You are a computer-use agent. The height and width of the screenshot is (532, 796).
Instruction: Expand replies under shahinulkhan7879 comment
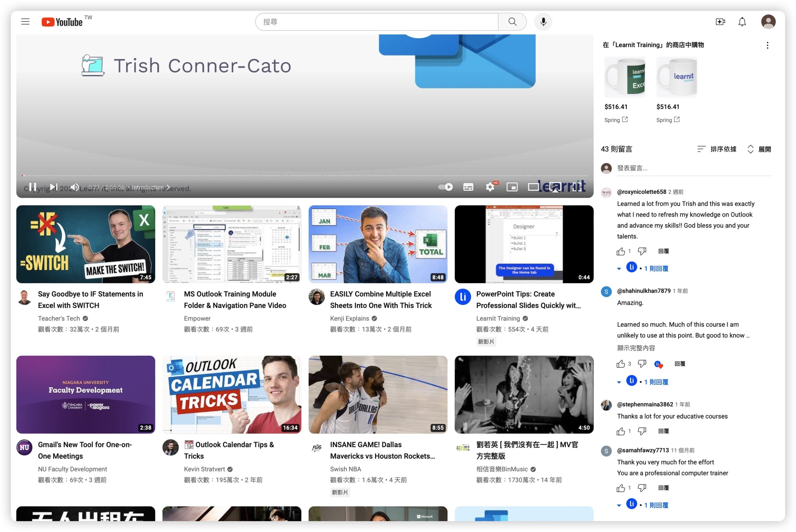click(642, 382)
